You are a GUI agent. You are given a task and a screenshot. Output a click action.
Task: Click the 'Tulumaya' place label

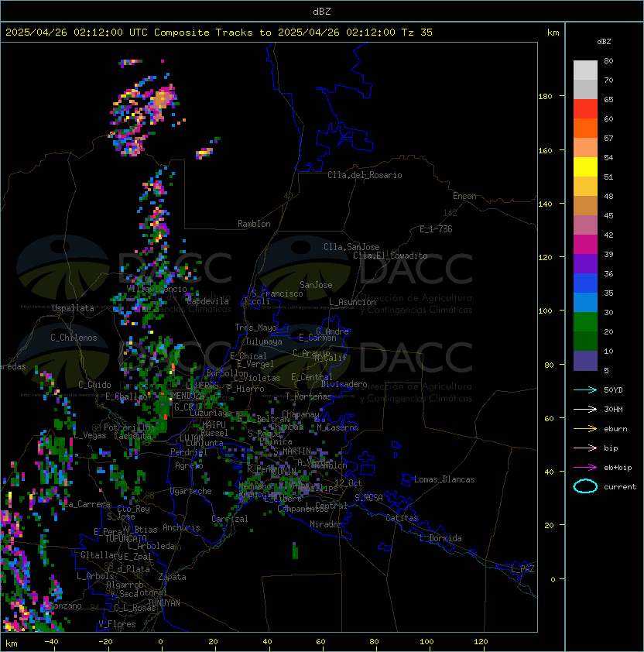click(x=264, y=341)
